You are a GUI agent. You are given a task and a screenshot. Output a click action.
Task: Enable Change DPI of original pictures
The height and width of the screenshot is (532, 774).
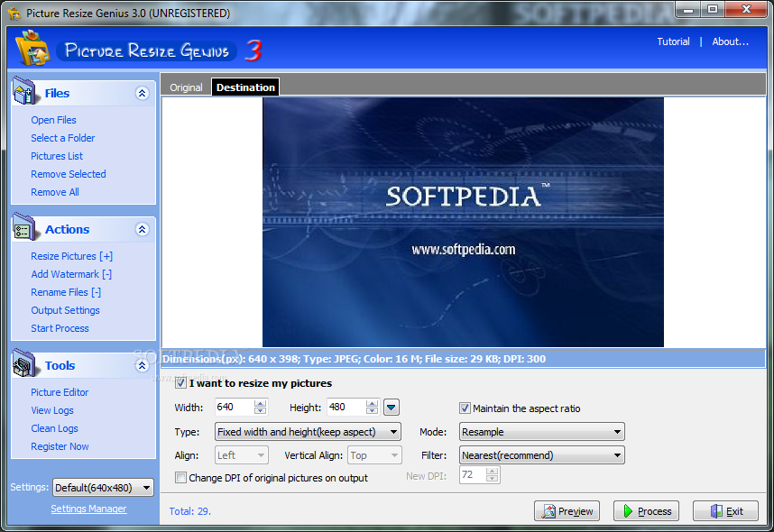click(180, 478)
